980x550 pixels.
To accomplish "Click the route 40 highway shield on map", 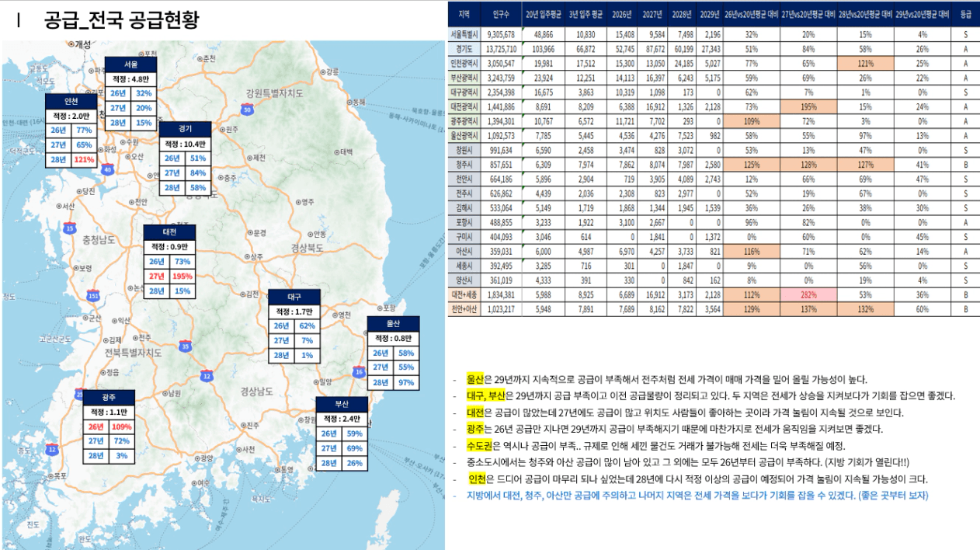I will (x=107, y=169).
